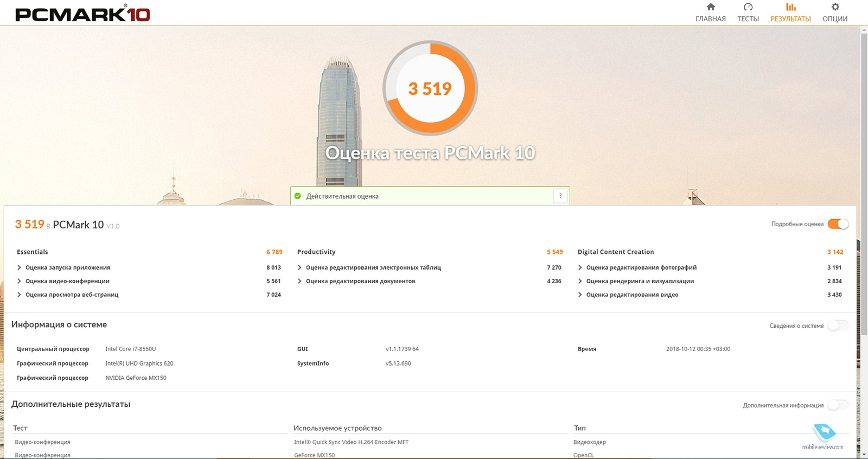Open the РЕЗУЛЬТАТЫ tab
This screenshot has height=459, width=868.
[x=790, y=12]
